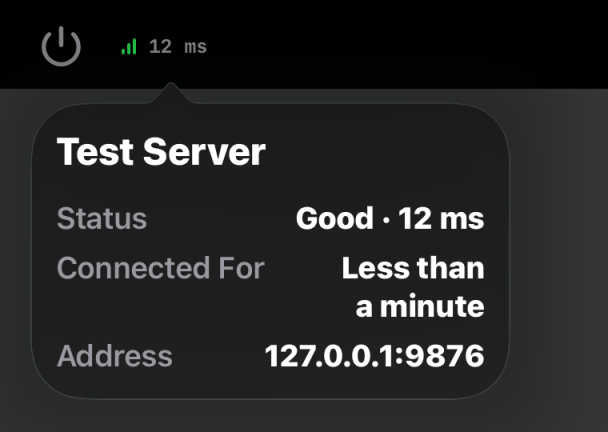Click the Connected For label
608x432 pixels.
point(161,268)
